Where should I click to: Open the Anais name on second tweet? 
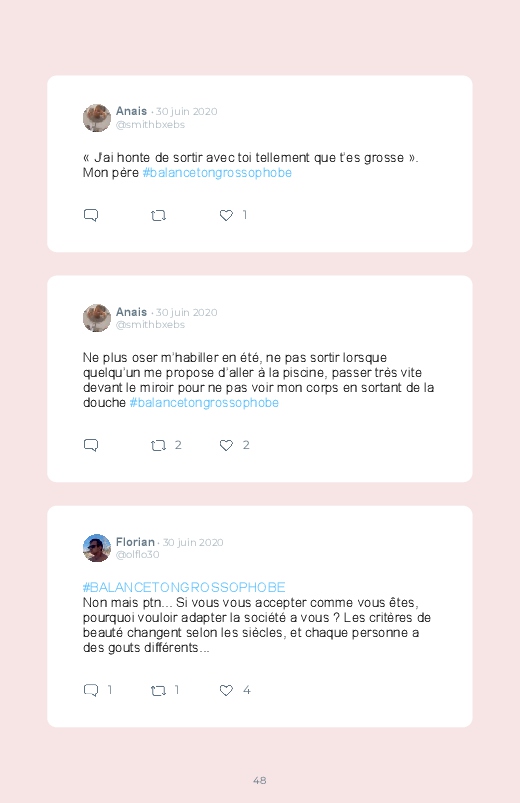click(131, 312)
